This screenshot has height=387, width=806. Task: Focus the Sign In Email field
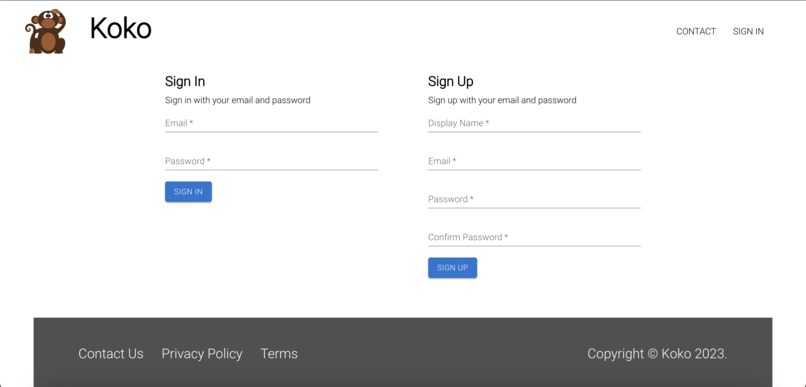tap(271, 124)
